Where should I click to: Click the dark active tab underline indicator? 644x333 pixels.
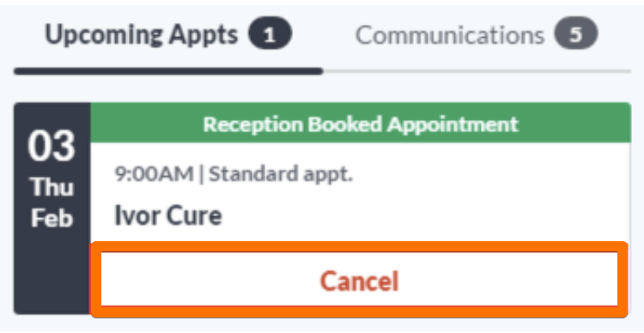(x=168, y=71)
